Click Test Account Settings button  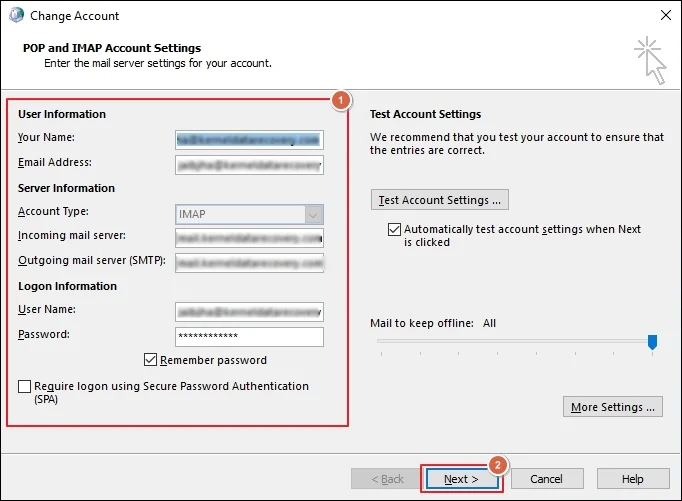(440, 200)
